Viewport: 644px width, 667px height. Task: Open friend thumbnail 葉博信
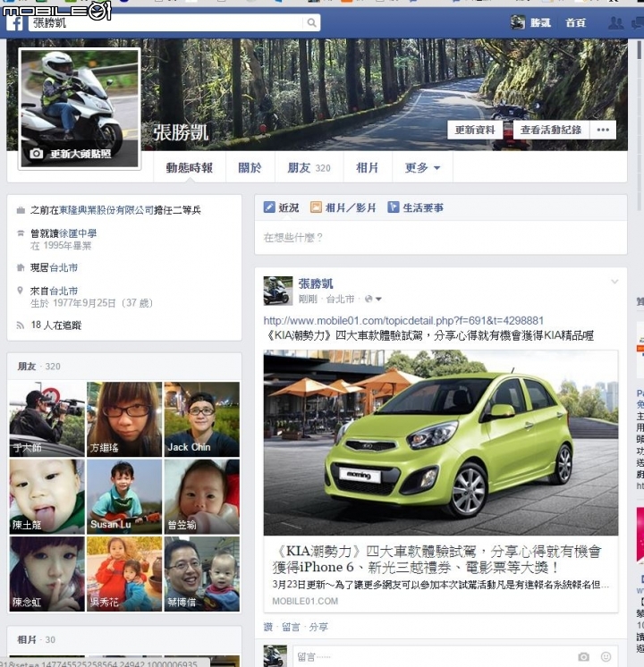[202, 574]
